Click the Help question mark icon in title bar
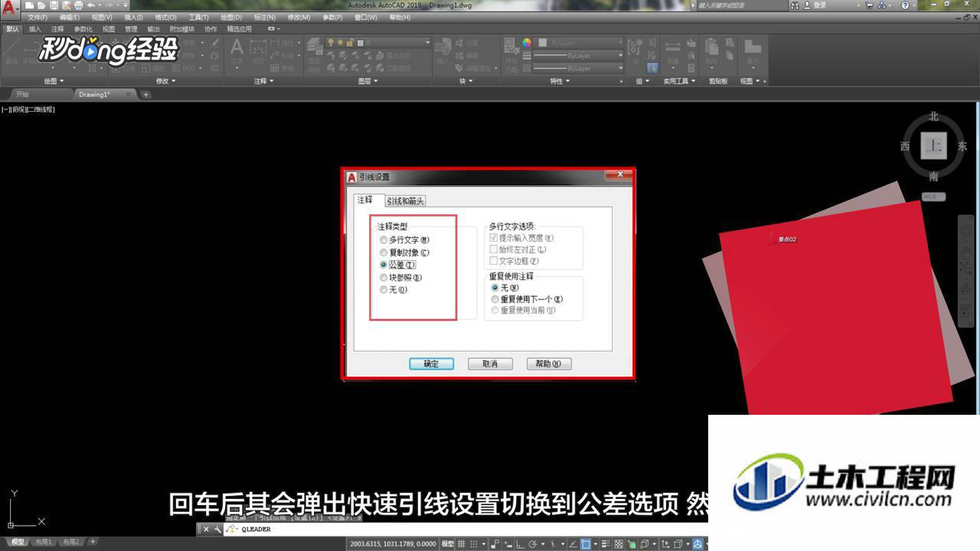 (904, 5)
